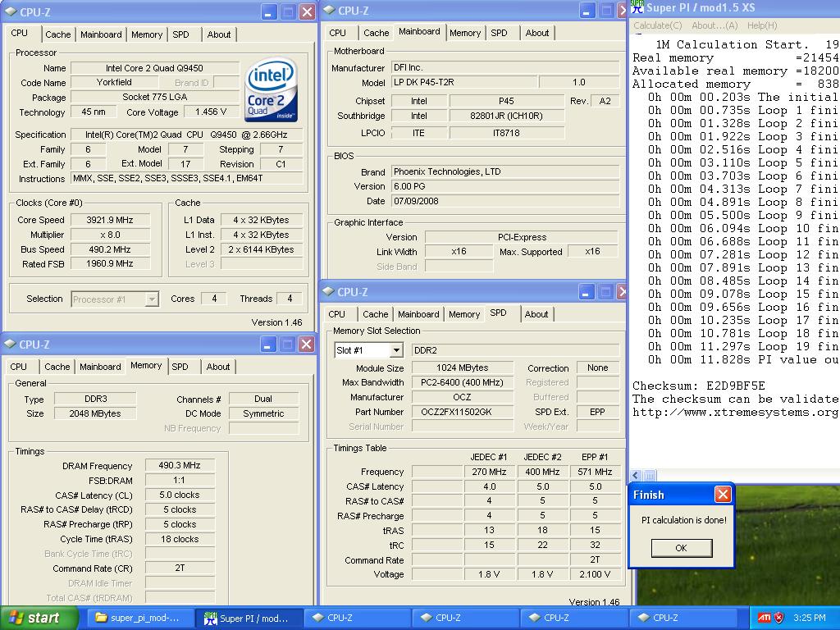Click the 2.100 V EPP voltage cell

click(x=595, y=574)
